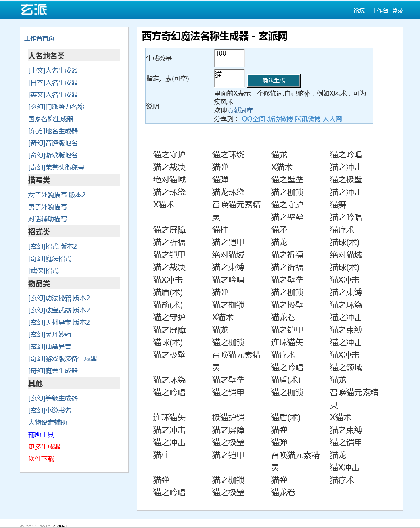Select the result 猫之领域
Viewport: 420px width, 528px height.
click(346, 367)
